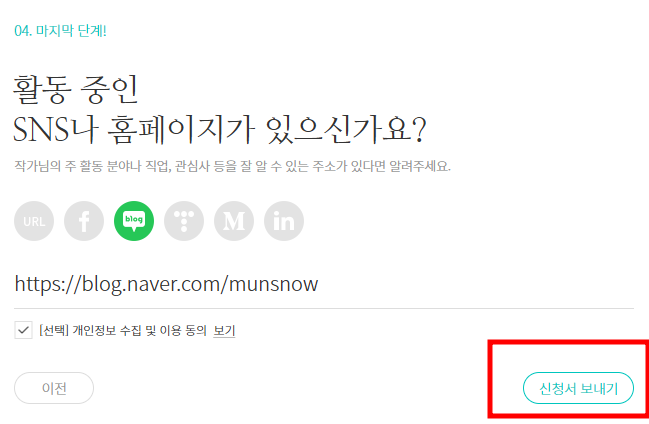This screenshot has height=424, width=649.
Task: Submit with 신청서 보내기 button
Action: click(x=578, y=388)
